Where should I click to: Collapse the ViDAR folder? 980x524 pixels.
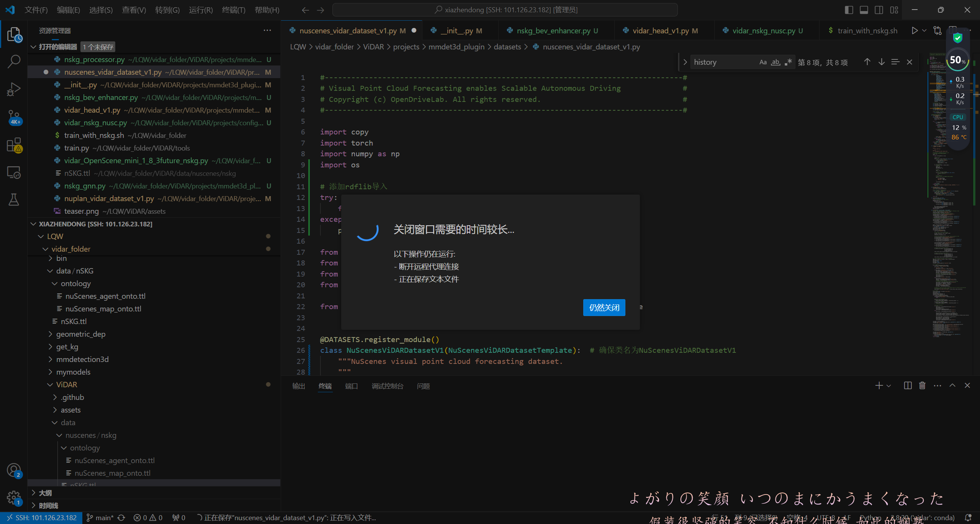(50, 385)
